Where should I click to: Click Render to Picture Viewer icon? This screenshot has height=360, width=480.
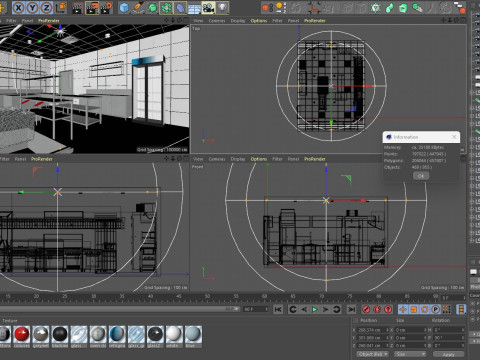click(x=92, y=8)
